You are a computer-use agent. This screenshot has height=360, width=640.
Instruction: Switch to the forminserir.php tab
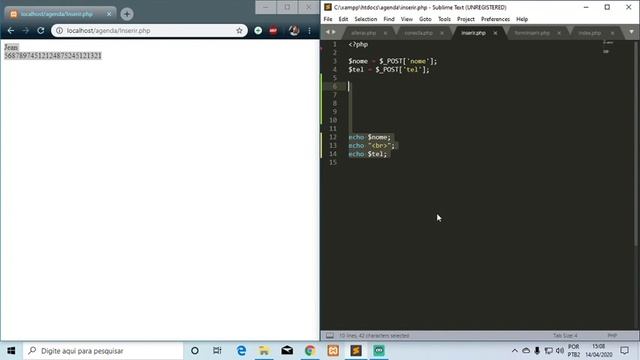click(x=532, y=33)
